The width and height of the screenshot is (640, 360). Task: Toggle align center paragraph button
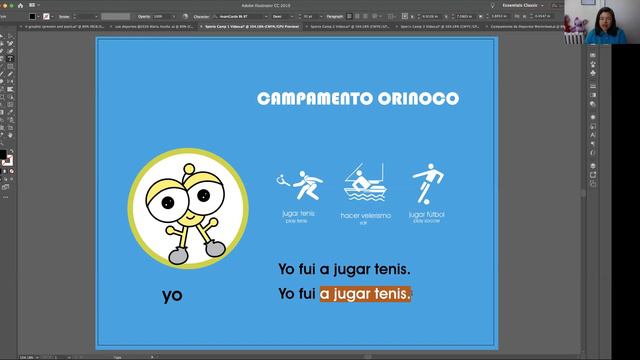[x=357, y=16]
